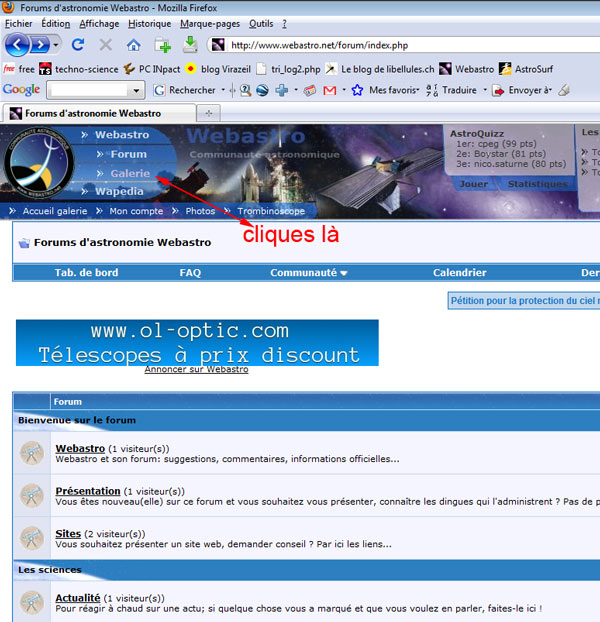600x622 pixels.
Task: Click the blue bookmark star icon
Action: [357, 90]
